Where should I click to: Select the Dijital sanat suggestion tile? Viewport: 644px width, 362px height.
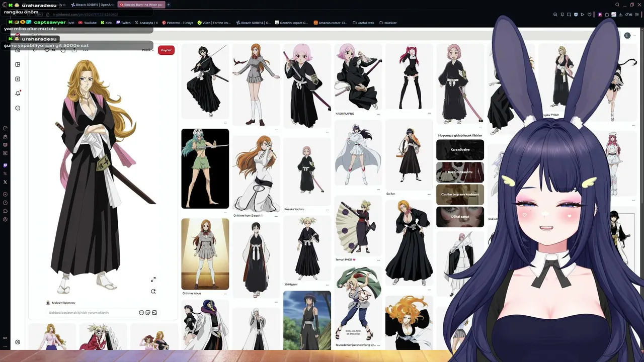pos(460,217)
